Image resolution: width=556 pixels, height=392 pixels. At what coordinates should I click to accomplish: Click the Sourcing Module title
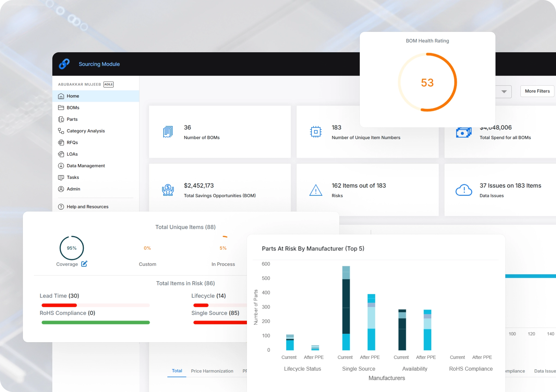coord(99,64)
